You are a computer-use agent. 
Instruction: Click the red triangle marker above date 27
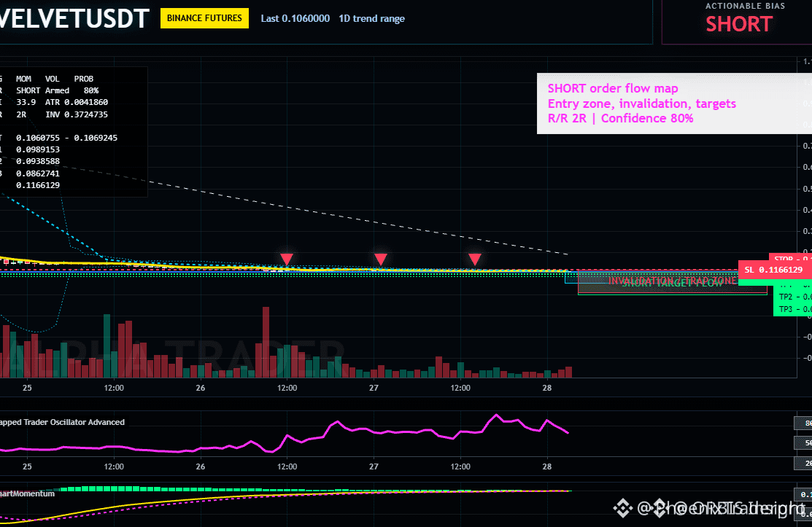(x=381, y=259)
